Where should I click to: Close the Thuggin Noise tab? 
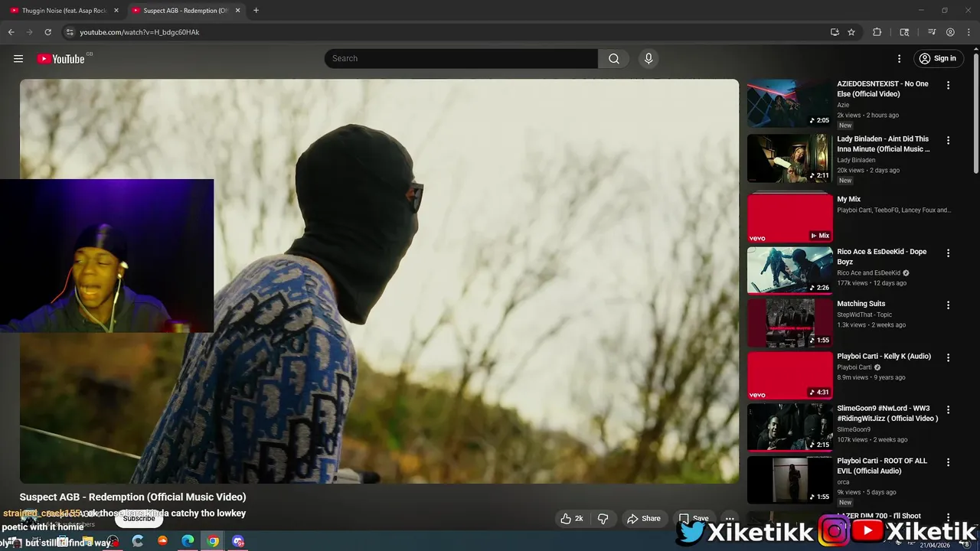coord(116,11)
